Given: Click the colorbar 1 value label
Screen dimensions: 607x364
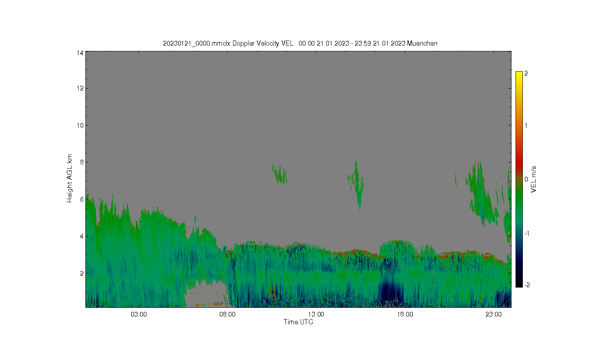Looking at the screenshot, I should tap(526, 125).
